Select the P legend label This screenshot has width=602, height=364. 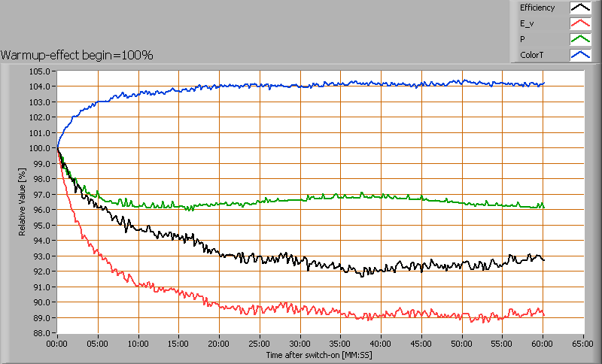(x=522, y=39)
